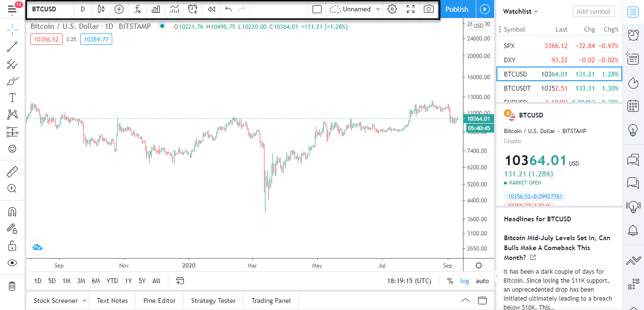Open the select layout square icon
644x310 pixels.
point(317,9)
